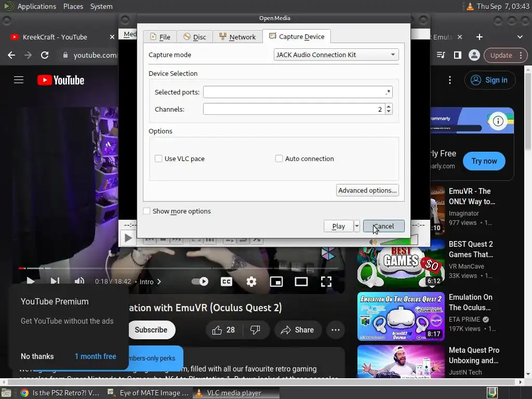Increase the Channels value with up arrow

tap(389, 106)
